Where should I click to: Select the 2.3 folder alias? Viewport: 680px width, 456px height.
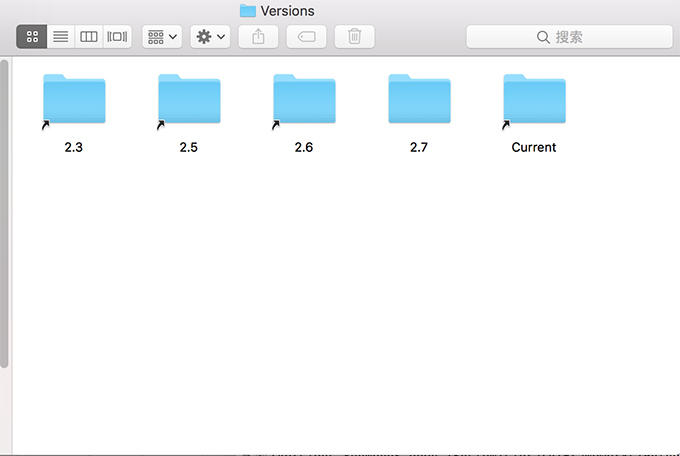click(x=74, y=100)
